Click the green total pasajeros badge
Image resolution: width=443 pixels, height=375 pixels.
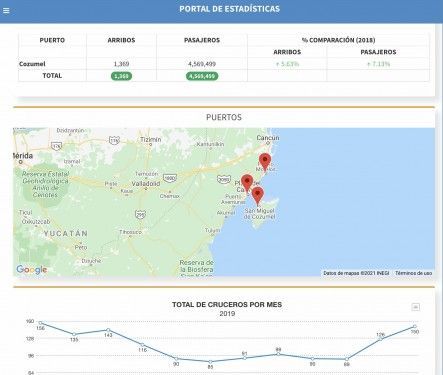(x=202, y=76)
